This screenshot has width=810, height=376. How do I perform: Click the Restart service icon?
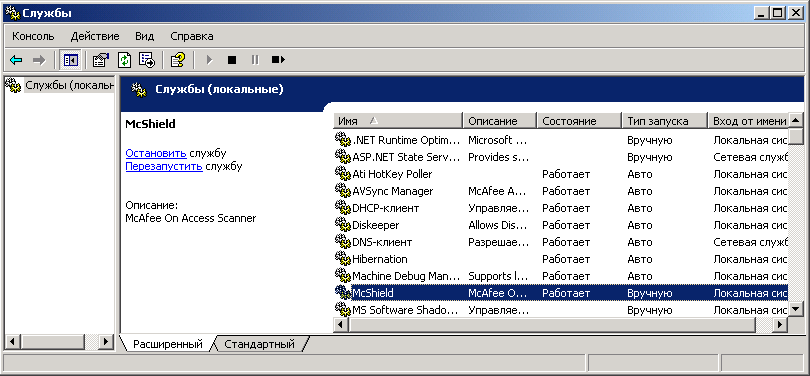[x=278, y=60]
